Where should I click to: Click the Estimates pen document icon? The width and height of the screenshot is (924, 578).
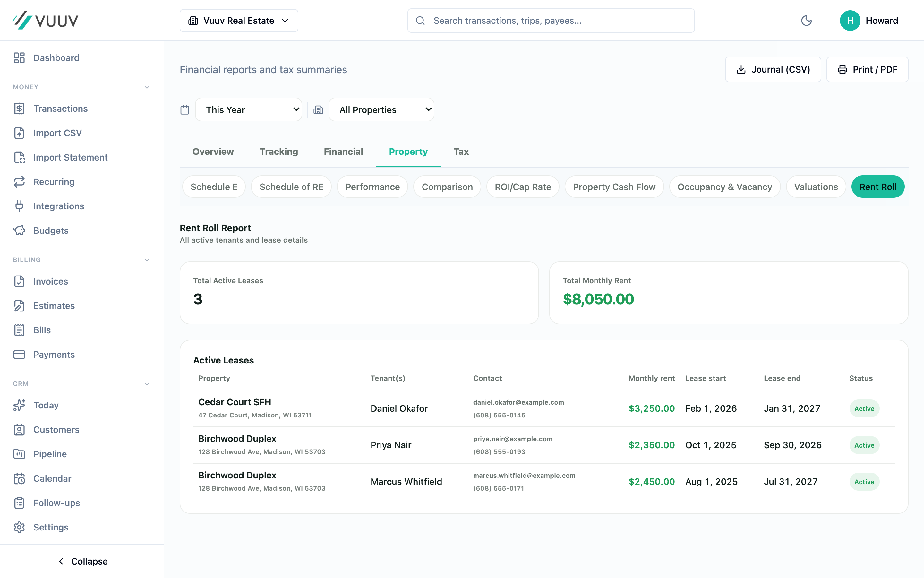19,306
